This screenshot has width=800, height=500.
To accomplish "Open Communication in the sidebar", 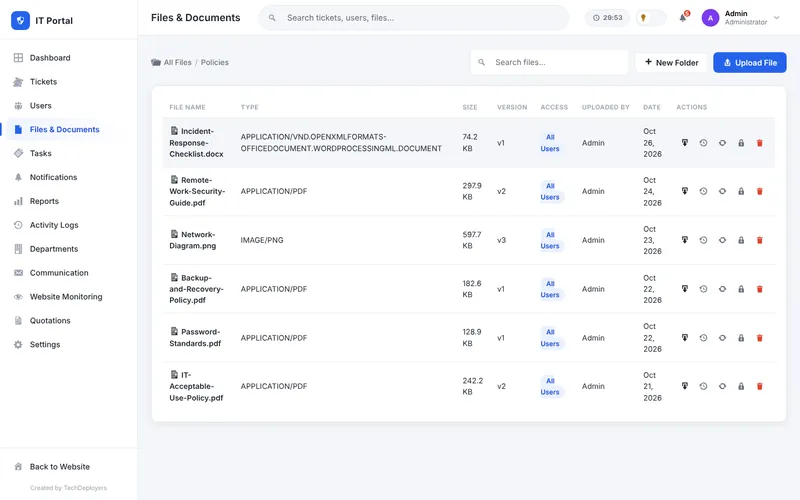I will pyautogui.click(x=68, y=273).
